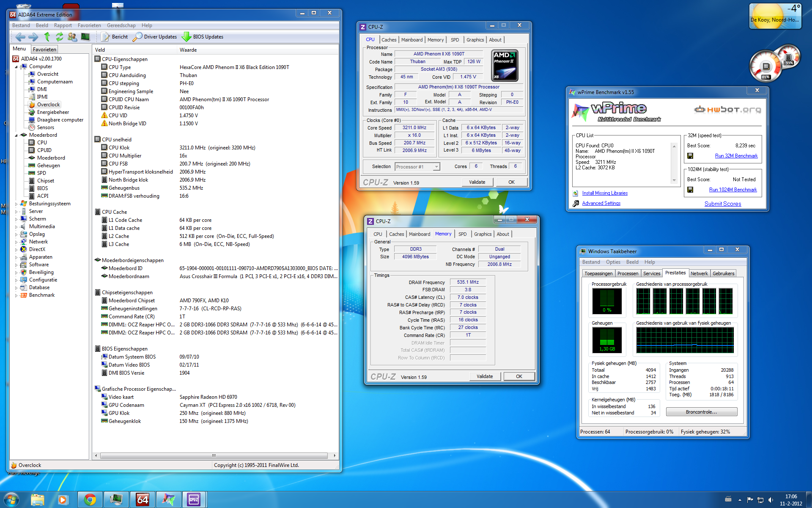Open Netwerk tab in Windows Taakbeheer
The width and height of the screenshot is (812, 508).
pyautogui.click(x=699, y=273)
